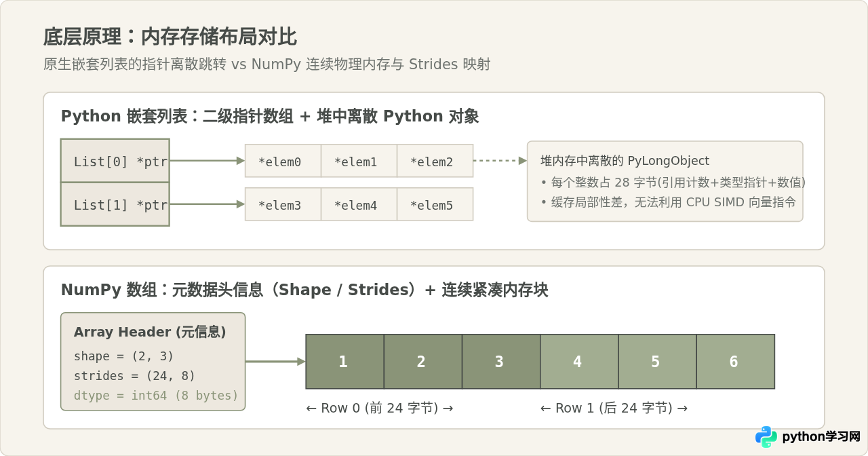Click the 堆内存中离散的 PyLongObject heading
The image size is (868, 456).
(x=625, y=161)
